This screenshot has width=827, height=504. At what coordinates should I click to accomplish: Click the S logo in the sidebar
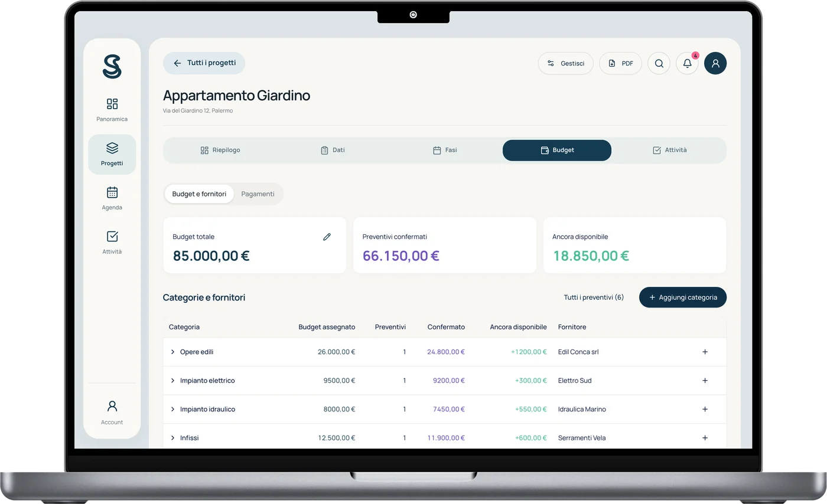(x=112, y=66)
